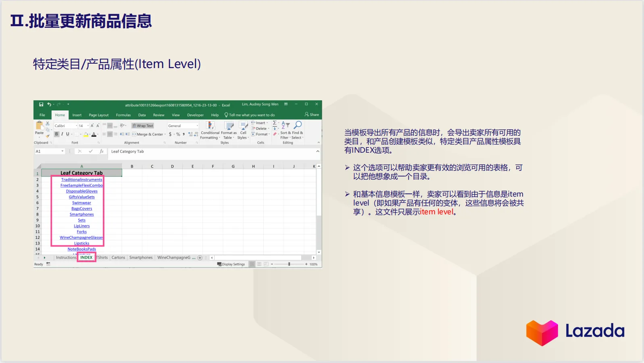Viewport: 644px width, 363px height.
Task: Open the Format as Table gallery
Action: 229,130
